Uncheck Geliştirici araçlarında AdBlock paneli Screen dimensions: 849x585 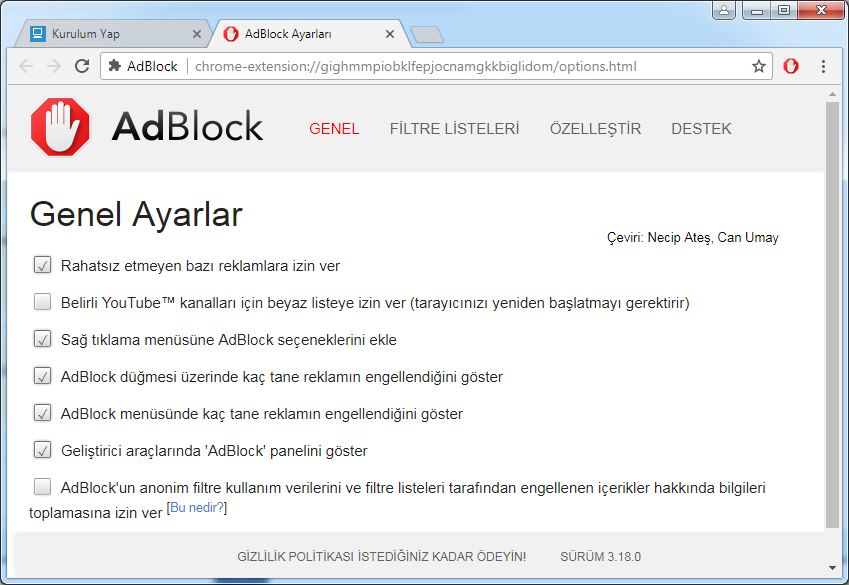[x=42, y=450]
